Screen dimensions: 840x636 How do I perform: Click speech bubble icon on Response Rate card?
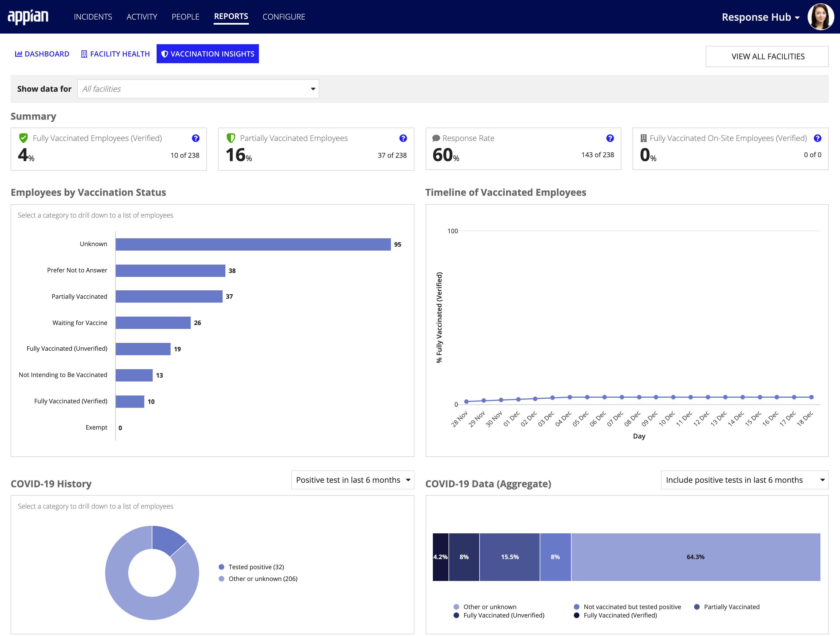pos(436,138)
